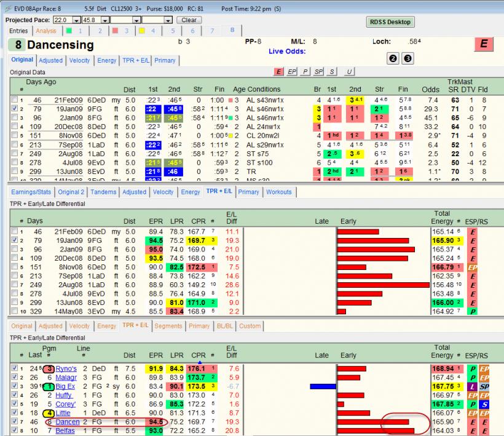Switch to the Workouts tab

pos(279,192)
